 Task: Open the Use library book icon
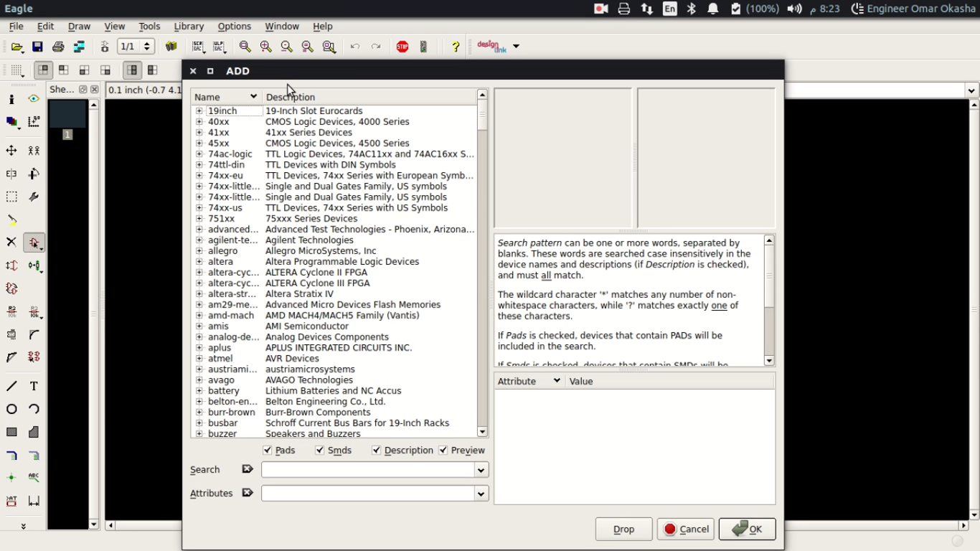[171, 47]
